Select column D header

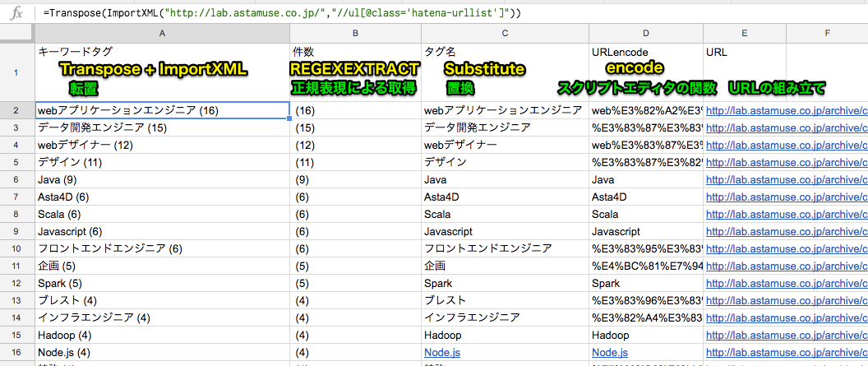[x=646, y=33]
